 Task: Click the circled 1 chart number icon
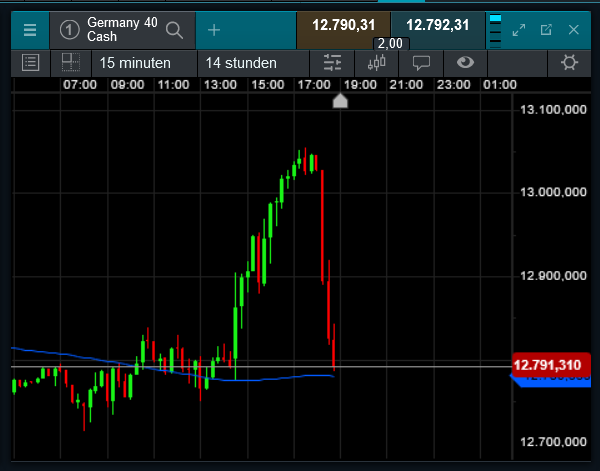pos(69,30)
